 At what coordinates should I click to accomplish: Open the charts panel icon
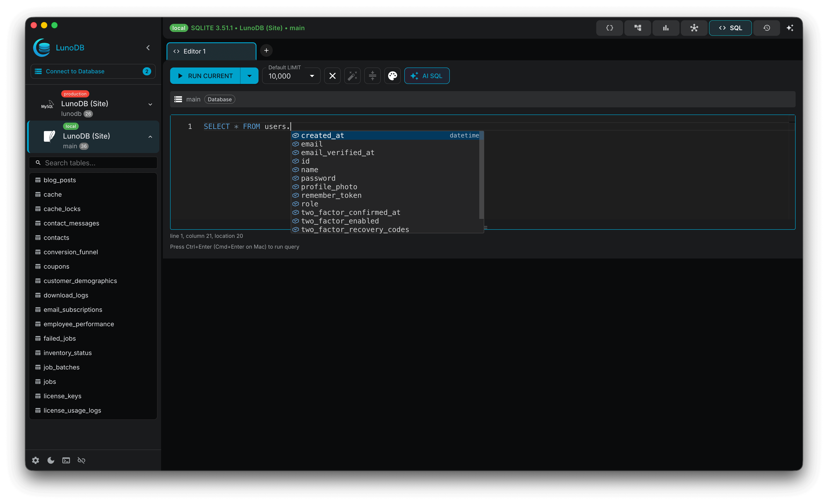click(666, 28)
